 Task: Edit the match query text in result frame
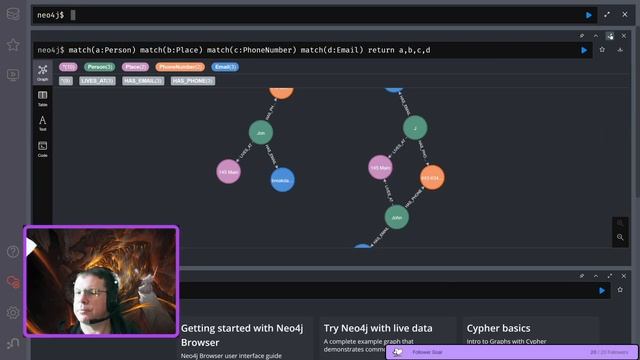coord(249,50)
